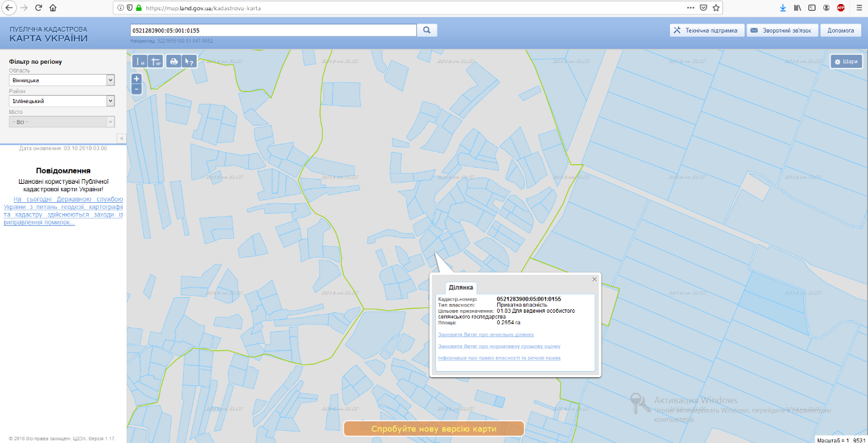The image size is (868, 443).
Task: Show site information icon in address bar
Action: coord(121,7)
